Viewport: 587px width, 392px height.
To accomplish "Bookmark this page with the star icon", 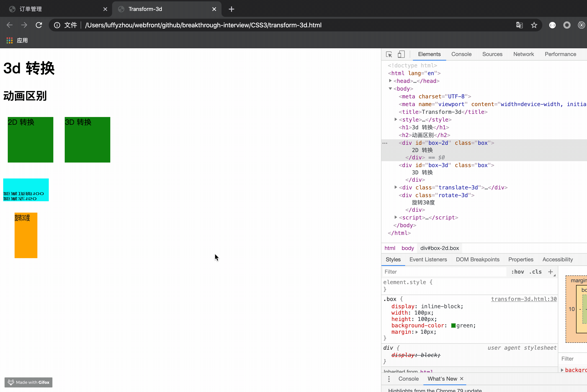I will 534,25.
